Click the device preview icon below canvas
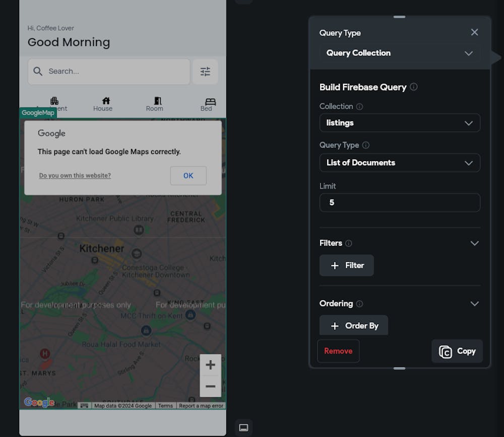The height and width of the screenshot is (437, 504). [x=243, y=427]
